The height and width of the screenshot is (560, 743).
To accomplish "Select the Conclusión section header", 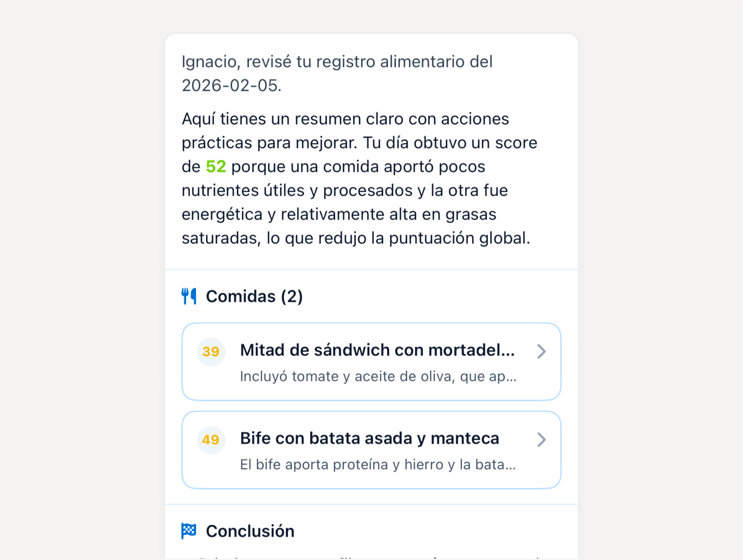I will (x=249, y=531).
